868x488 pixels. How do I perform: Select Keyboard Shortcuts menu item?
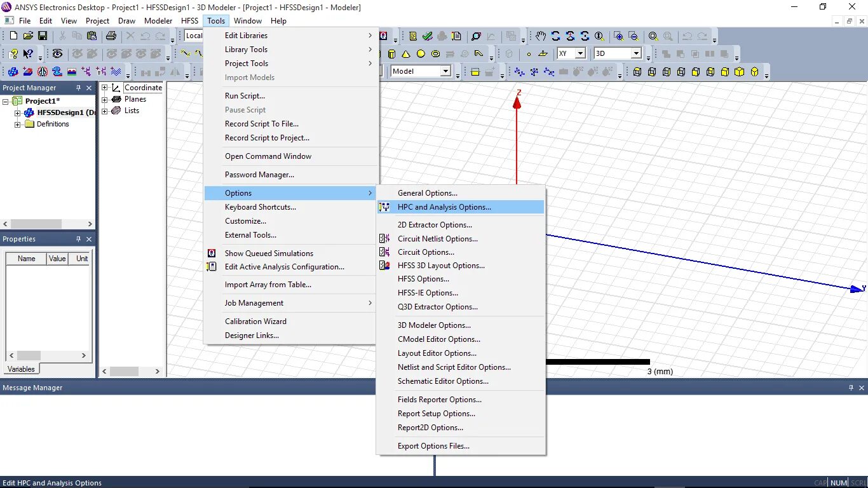(x=291, y=207)
